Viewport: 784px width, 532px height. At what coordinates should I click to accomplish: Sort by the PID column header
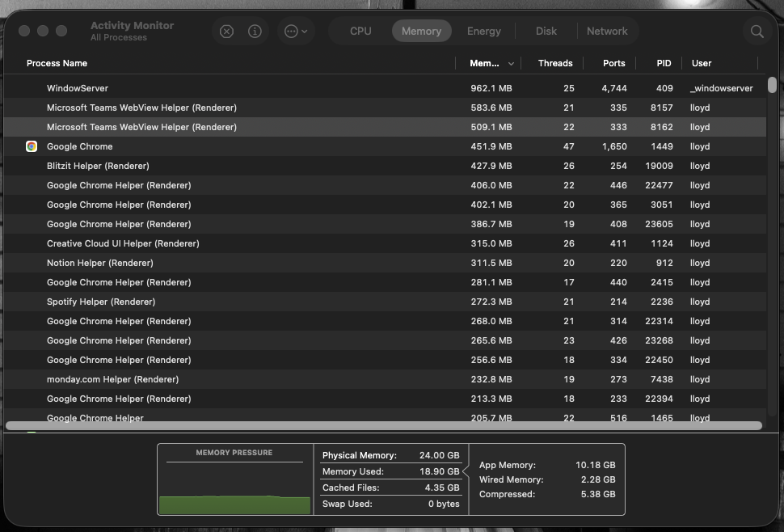pyautogui.click(x=664, y=63)
